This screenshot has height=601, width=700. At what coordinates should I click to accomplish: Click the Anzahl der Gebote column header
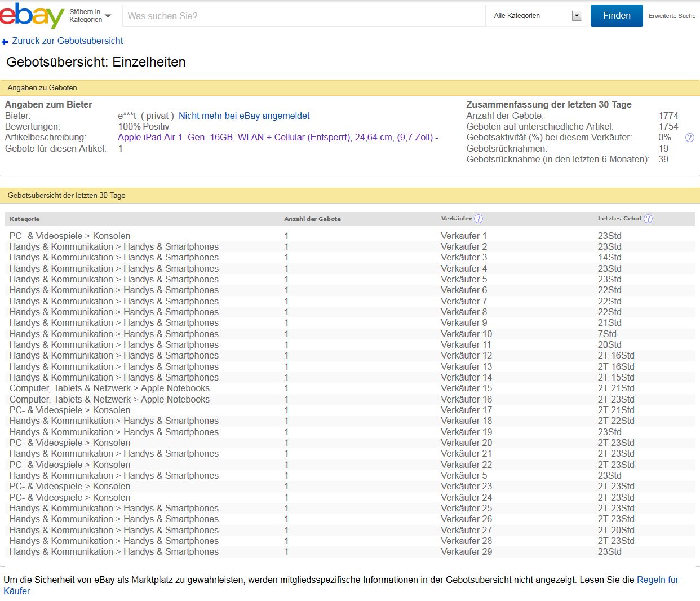click(312, 219)
